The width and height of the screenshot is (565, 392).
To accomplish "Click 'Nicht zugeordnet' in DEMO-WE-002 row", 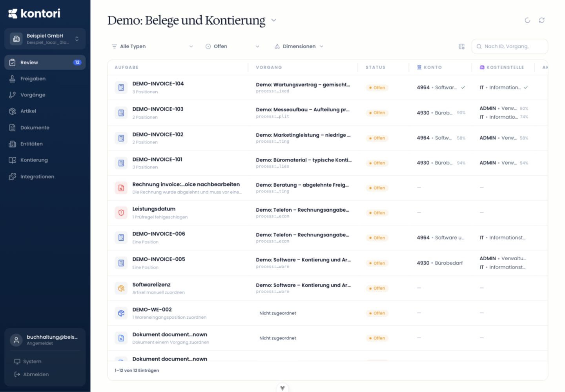I will (x=278, y=313).
